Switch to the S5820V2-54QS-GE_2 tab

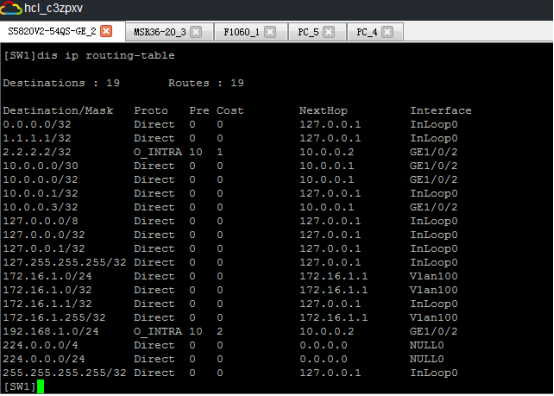point(52,31)
